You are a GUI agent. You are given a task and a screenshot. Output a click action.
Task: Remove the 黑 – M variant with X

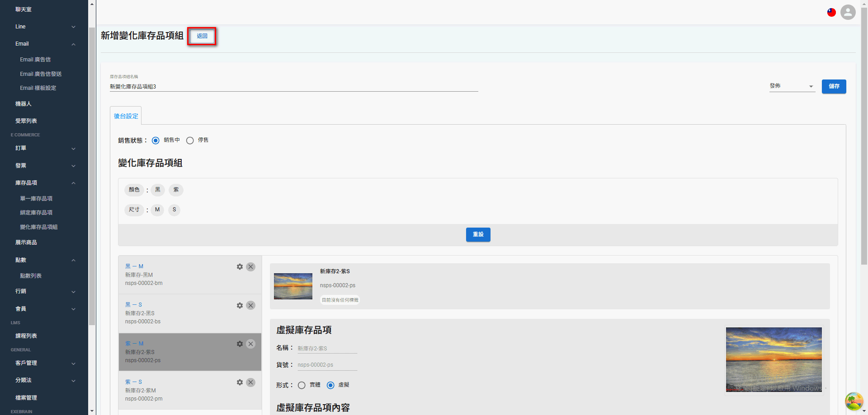pyautogui.click(x=250, y=267)
